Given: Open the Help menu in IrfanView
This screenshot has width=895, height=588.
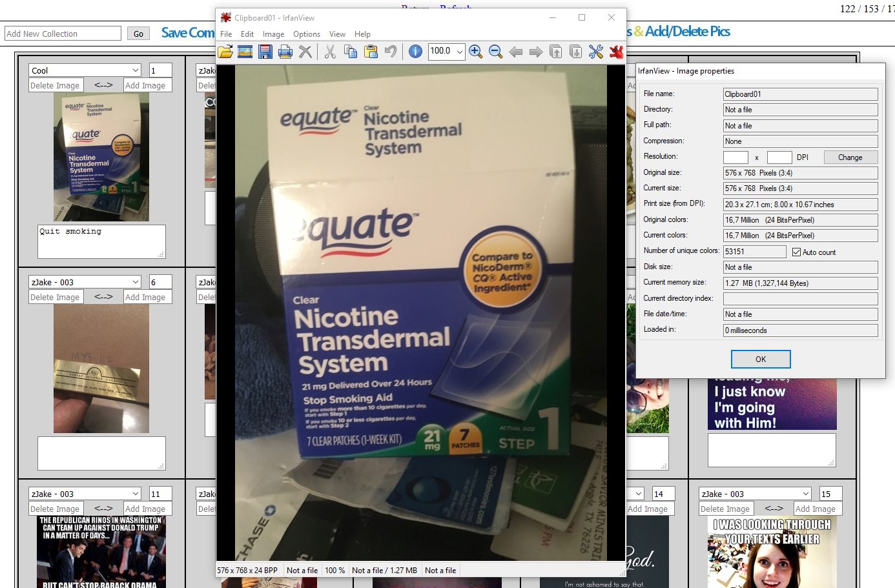Looking at the screenshot, I should (x=362, y=34).
